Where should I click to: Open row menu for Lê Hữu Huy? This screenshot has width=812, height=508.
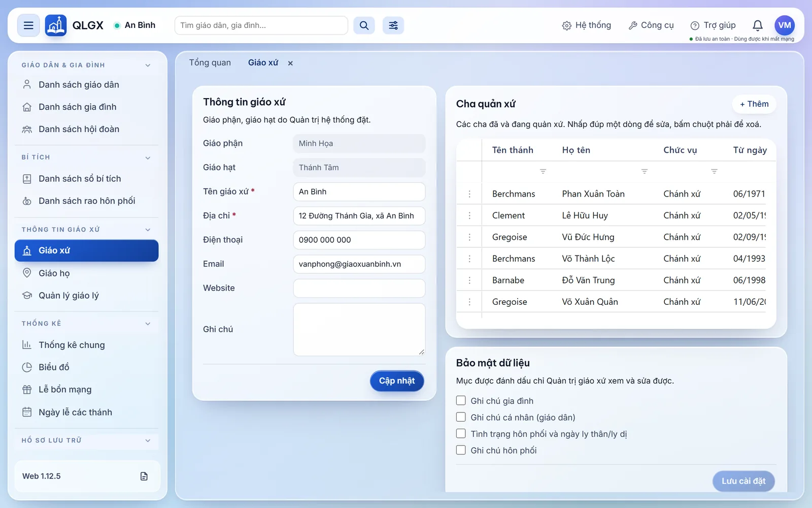[469, 215]
